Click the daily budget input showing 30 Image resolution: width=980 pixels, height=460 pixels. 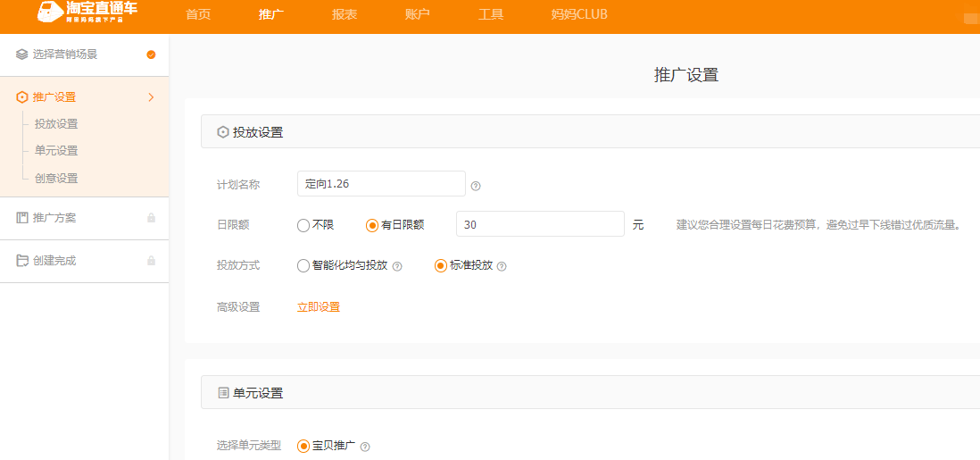(539, 224)
